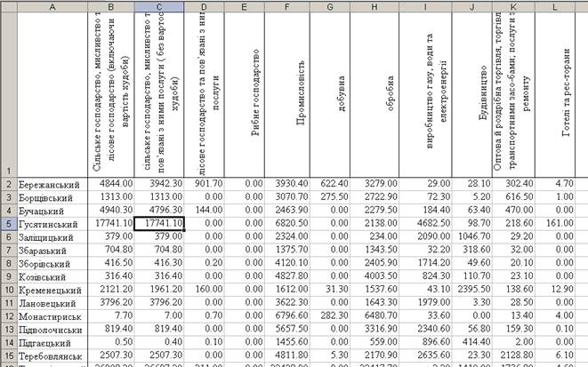Click cell with value 4003.50

(375, 276)
